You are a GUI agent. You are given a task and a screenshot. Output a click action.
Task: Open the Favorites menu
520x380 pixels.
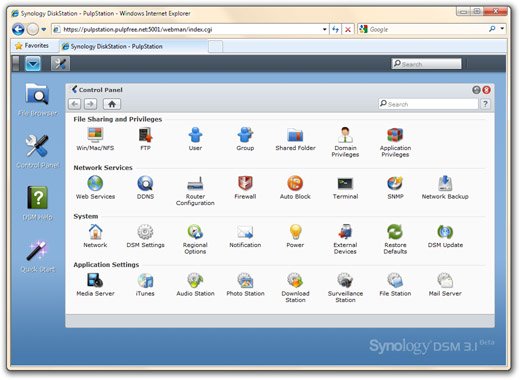tap(32, 46)
